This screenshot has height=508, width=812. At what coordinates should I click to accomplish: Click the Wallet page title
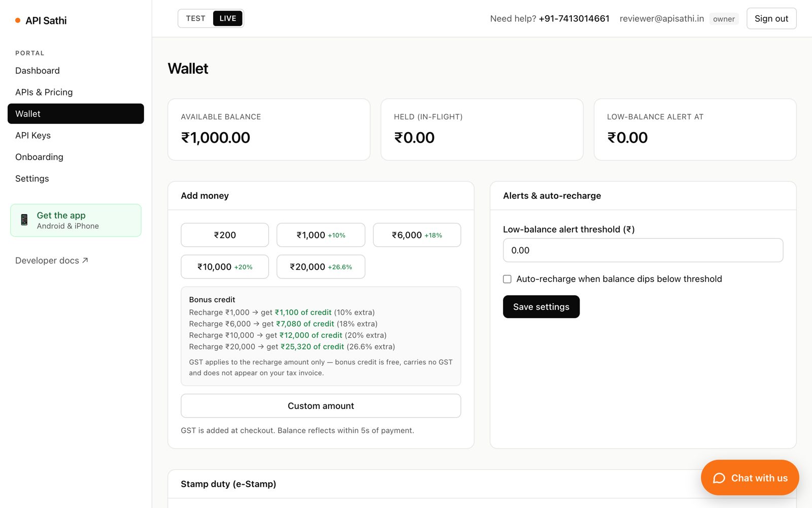click(188, 69)
